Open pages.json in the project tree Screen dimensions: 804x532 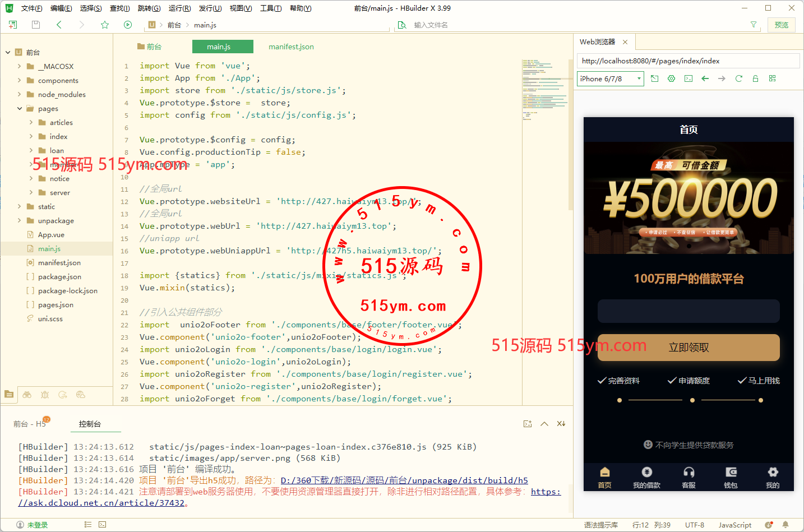click(56, 305)
